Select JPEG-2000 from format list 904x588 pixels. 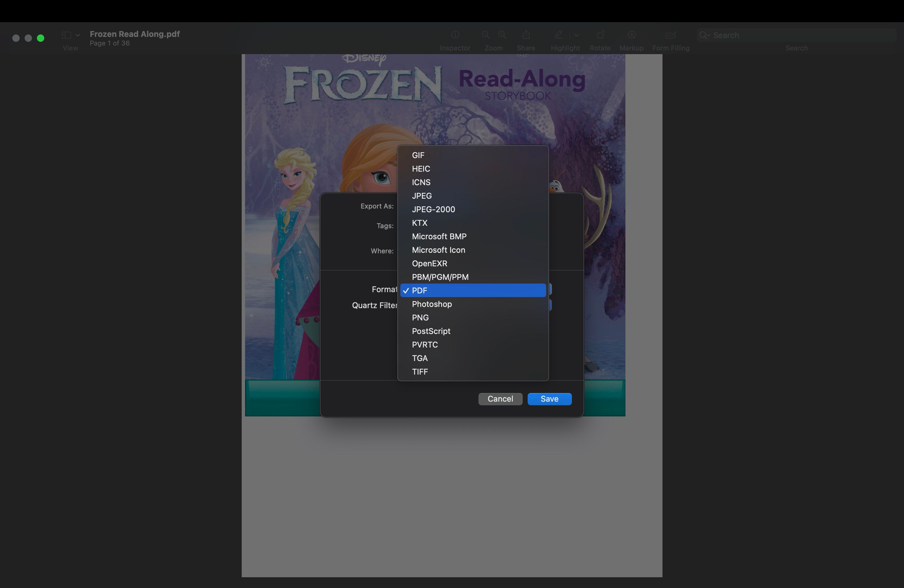click(433, 209)
